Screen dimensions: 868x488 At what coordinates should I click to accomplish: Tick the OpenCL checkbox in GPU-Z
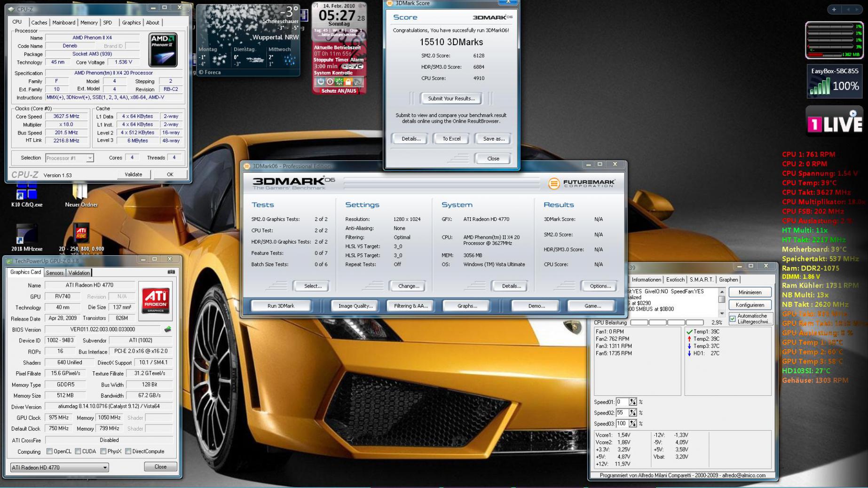tap(49, 451)
